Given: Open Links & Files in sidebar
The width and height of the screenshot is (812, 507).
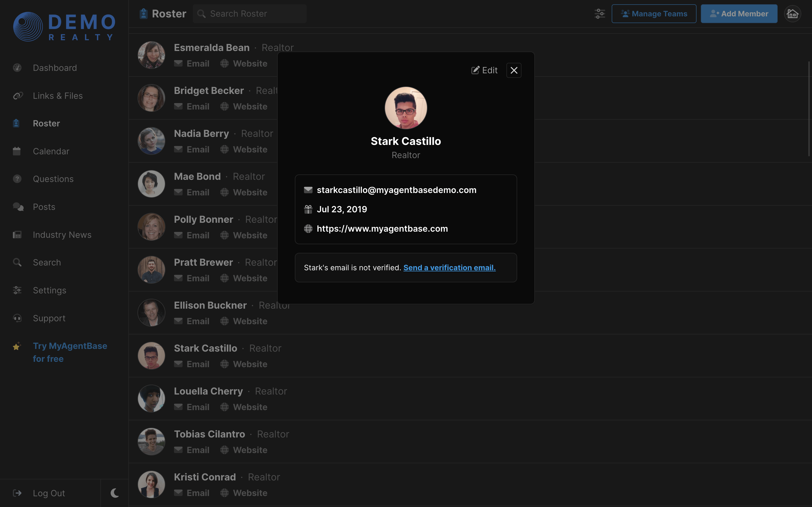Looking at the screenshot, I should 57,96.
